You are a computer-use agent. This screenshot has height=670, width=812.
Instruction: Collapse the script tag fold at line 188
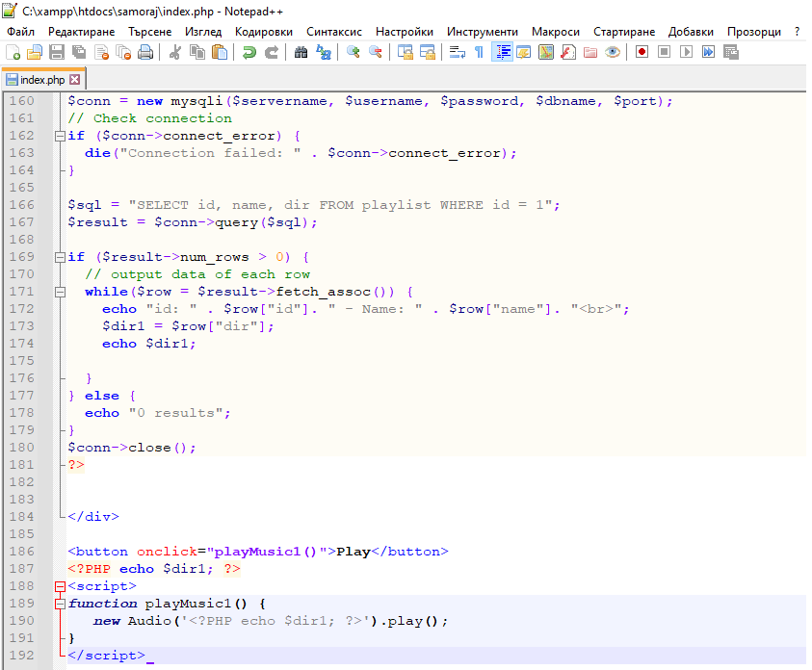coord(60,586)
